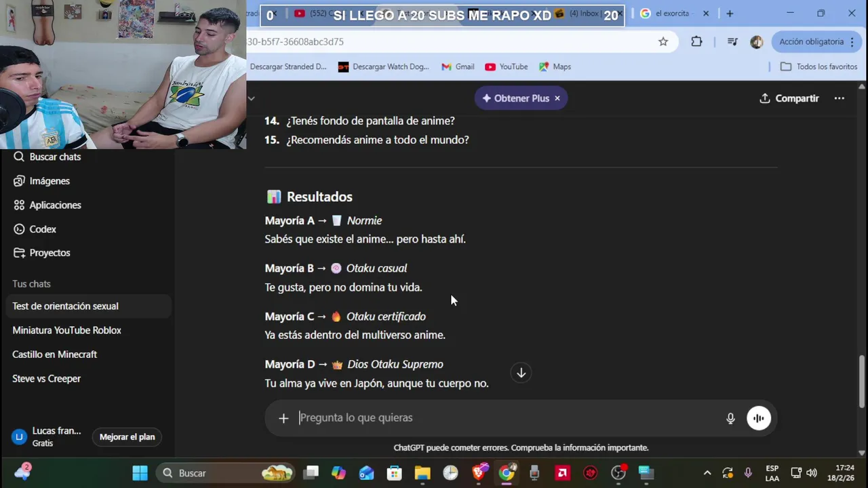Viewport: 868px width, 488px height.
Task: Open the Windows Start menu
Action: tap(140, 473)
